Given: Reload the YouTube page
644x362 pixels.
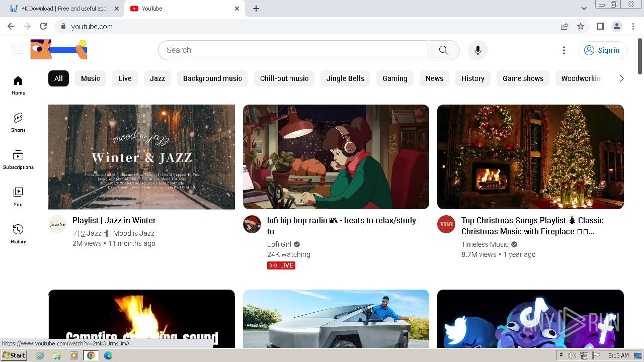Looking at the screenshot, I should [43, 26].
